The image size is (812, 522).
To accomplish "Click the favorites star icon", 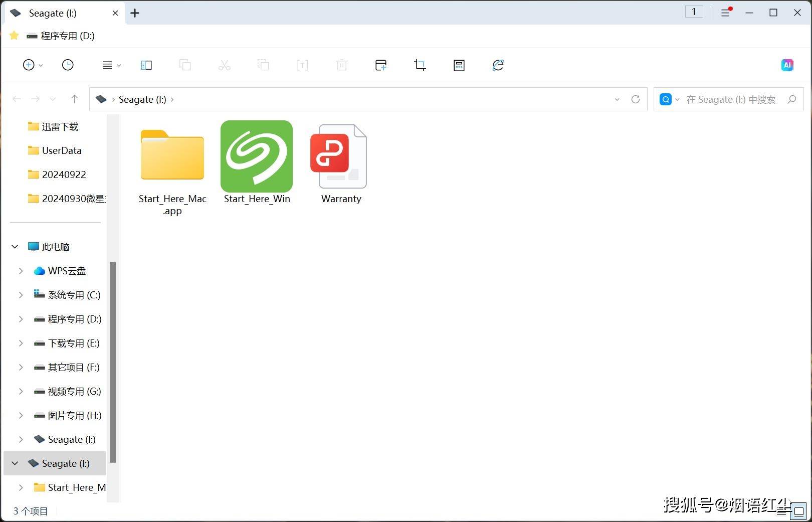I will click(x=14, y=36).
